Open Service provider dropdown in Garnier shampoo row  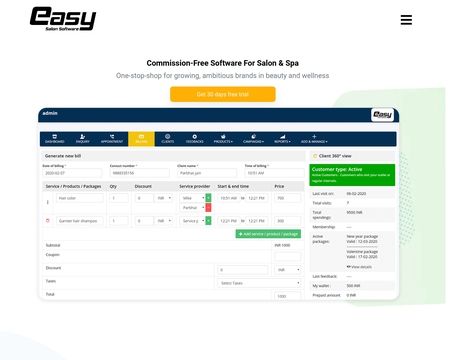[x=193, y=221]
